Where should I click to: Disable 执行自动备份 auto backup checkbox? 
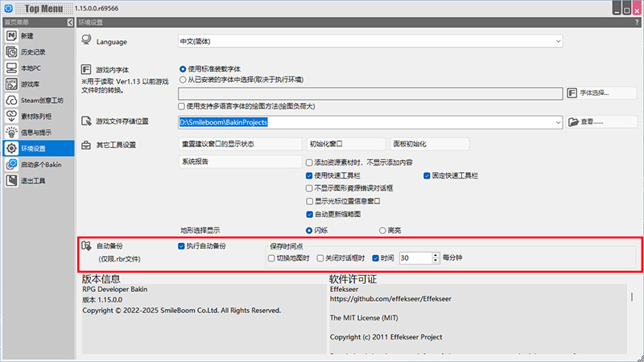[182, 245]
